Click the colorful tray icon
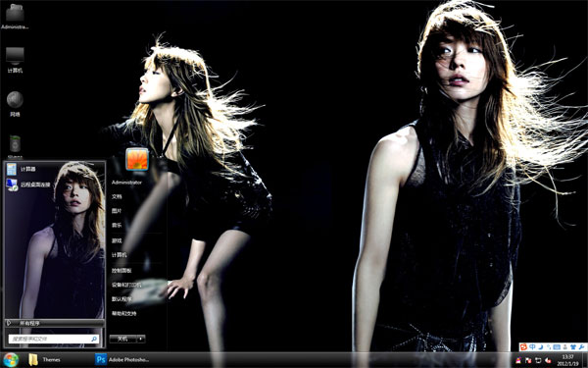 pyautogui.click(x=518, y=360)
